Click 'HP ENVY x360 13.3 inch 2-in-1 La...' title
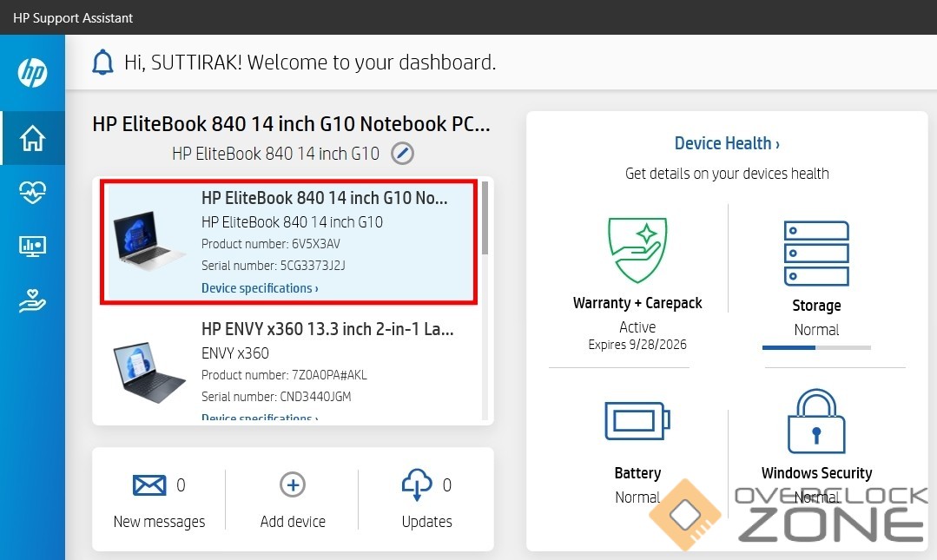Image resolution: width=937 pixels, height=560 pixels. [x=327, y=329]
